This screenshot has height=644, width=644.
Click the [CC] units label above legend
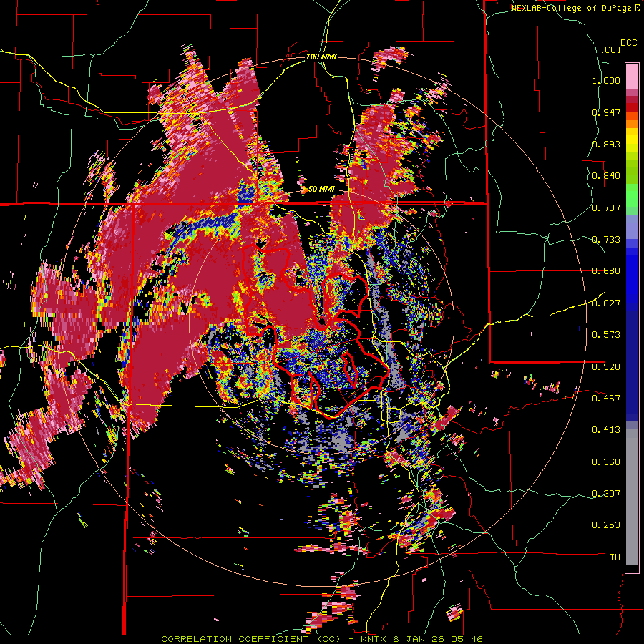(610, 49)
